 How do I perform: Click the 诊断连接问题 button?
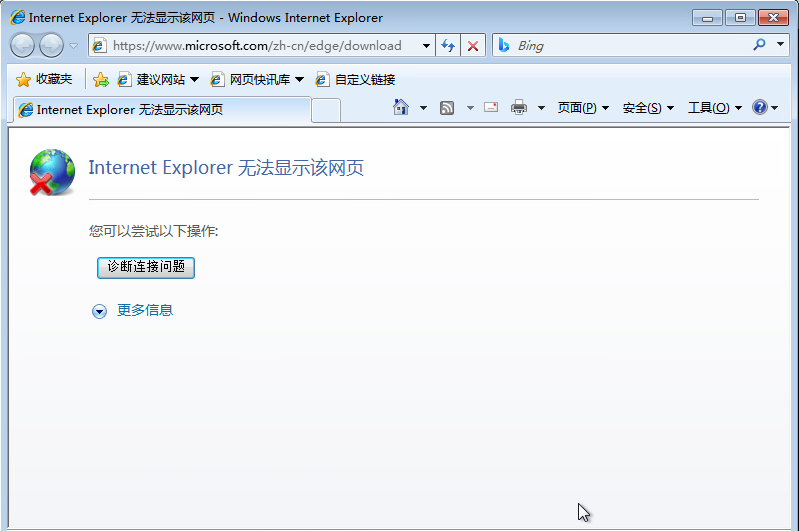click(x=146, y=267)
